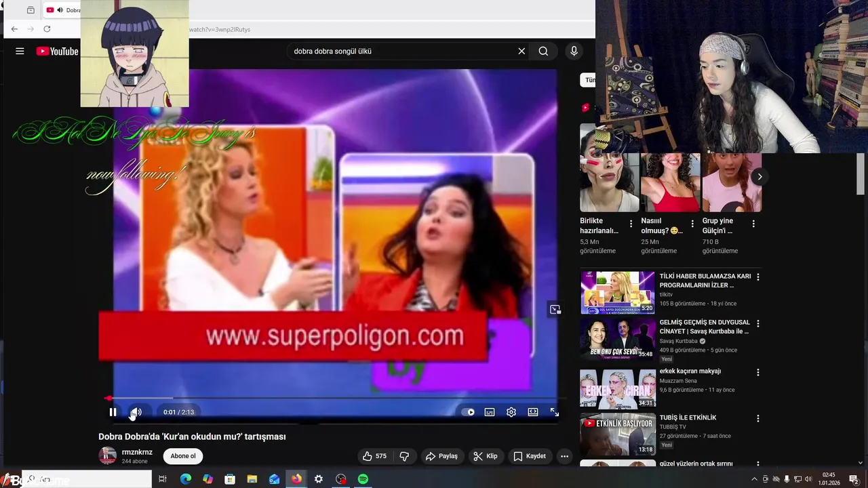Mute the video with the volume icon
The image size is (868, 488).
[x=136, y=412]
